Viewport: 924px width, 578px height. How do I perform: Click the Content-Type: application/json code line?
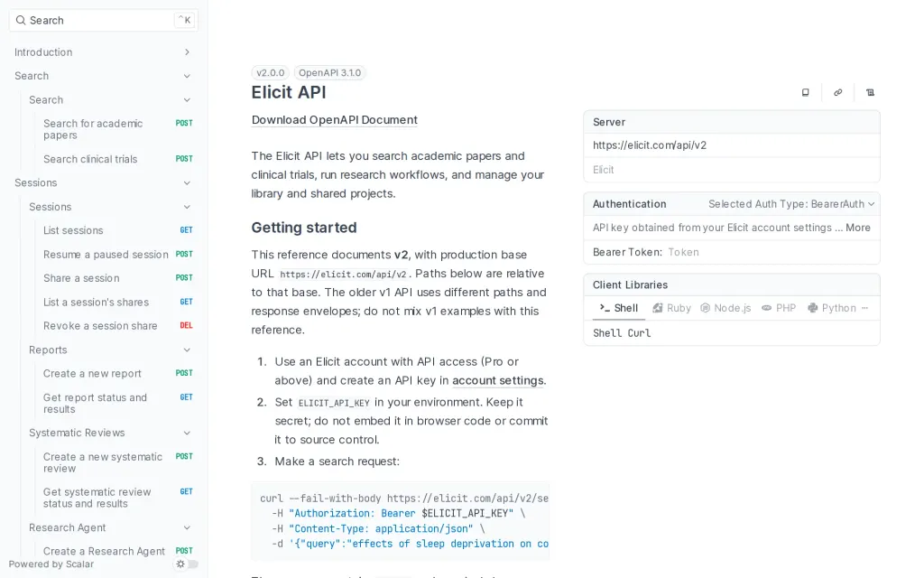[x=378, y=529]
